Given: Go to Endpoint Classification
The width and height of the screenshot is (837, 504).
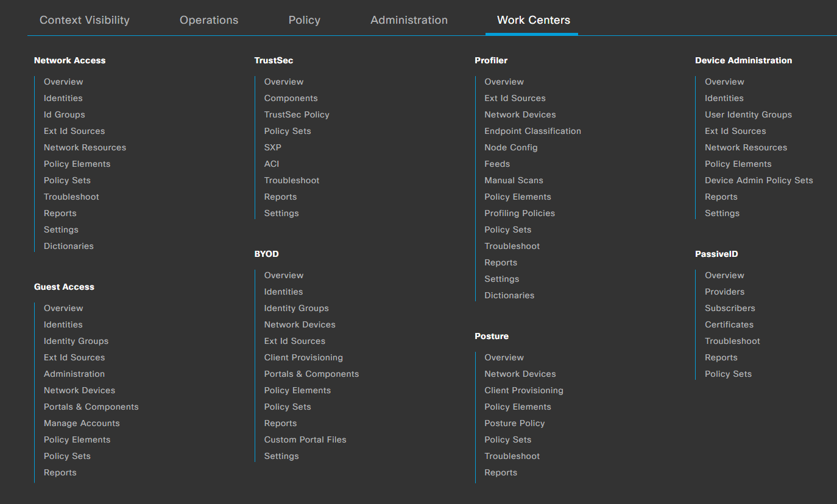Looking at the screenshot, I should pyautogui.click(x=533, y=131).
